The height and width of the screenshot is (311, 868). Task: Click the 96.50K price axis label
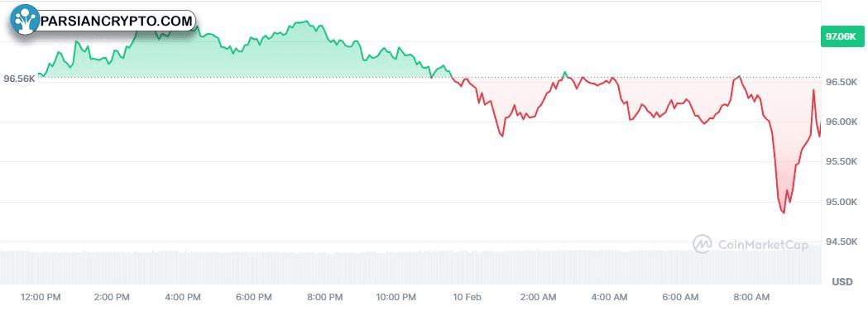[841, 82]
